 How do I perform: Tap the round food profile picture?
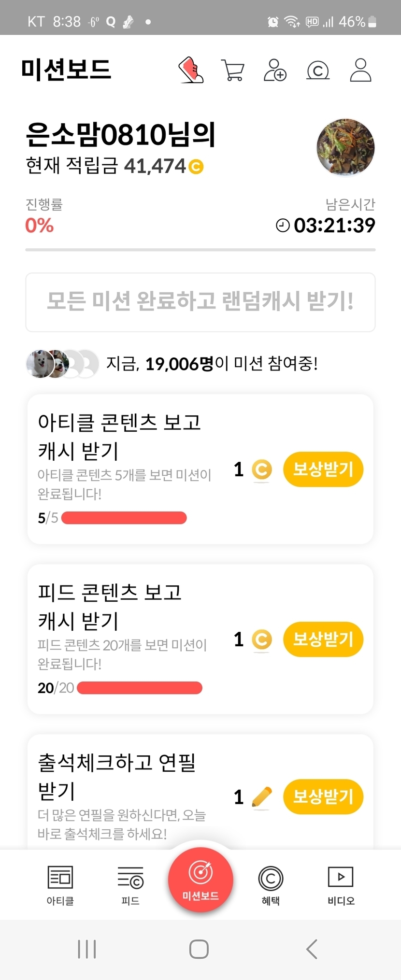[x=345, y=147]
